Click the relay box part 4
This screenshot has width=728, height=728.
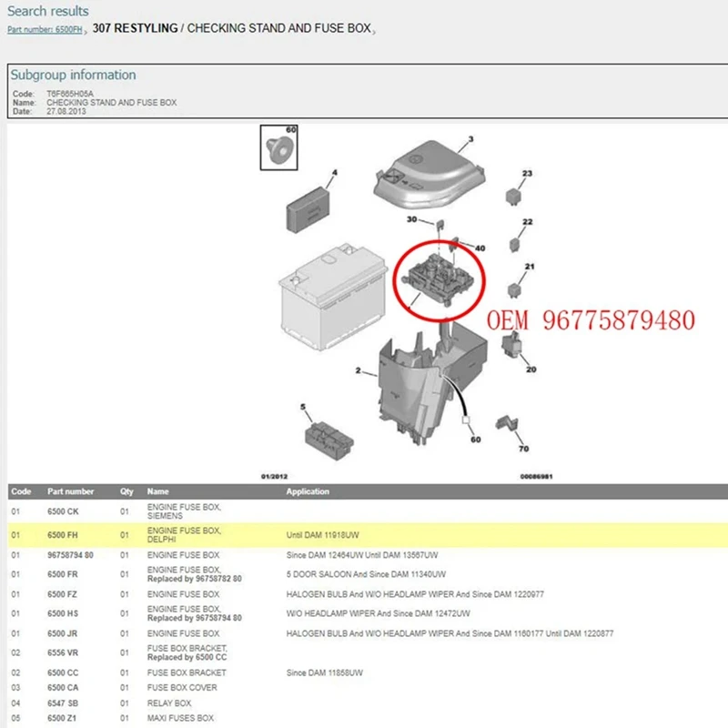point(308,209)
